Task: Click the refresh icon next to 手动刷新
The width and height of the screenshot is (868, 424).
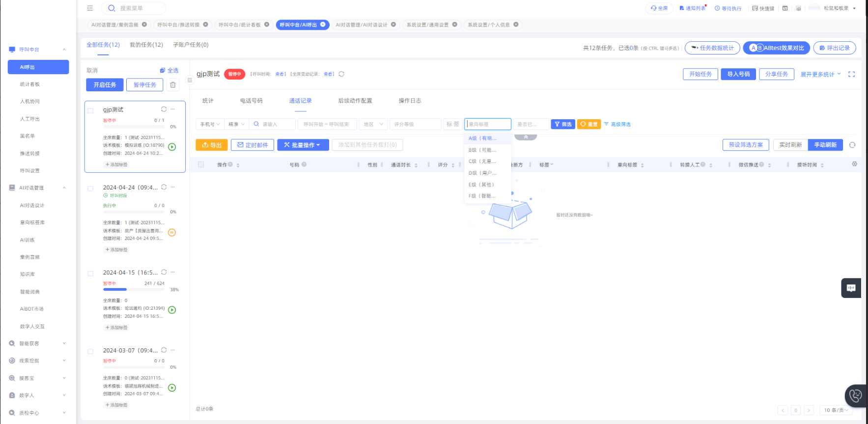Action: point(852,145)
